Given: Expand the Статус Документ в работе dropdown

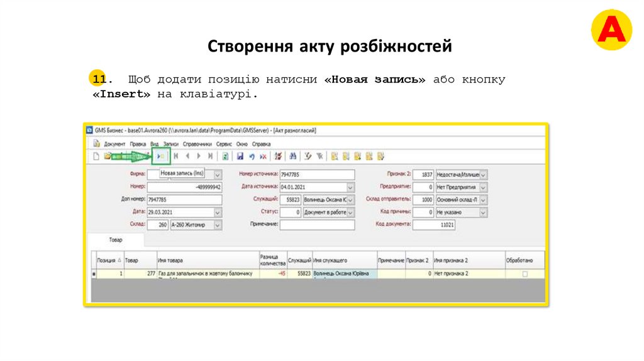Looking at the screenshot, I should point(350,213).
